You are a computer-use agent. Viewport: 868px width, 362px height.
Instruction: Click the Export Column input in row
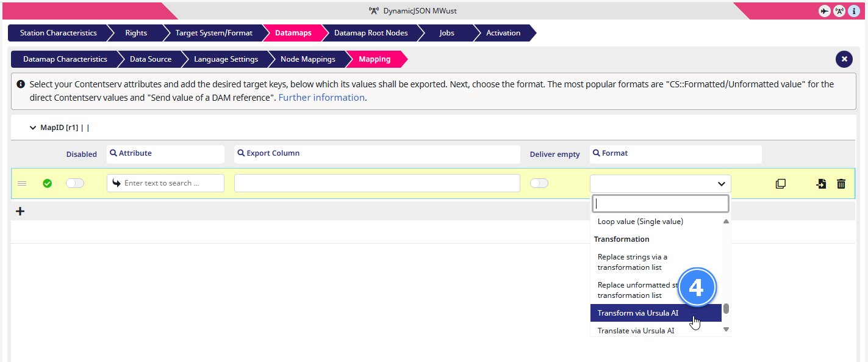pos(377,183)
